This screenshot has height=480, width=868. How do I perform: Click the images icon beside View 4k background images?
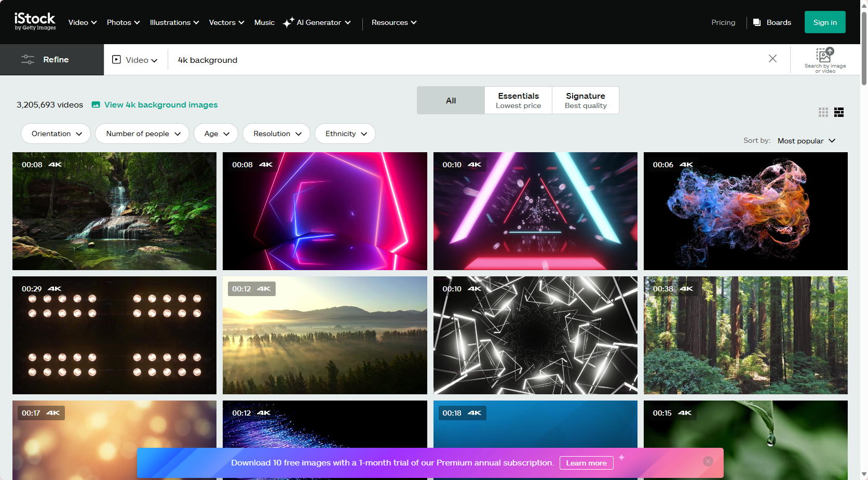(x=96, y=104)
